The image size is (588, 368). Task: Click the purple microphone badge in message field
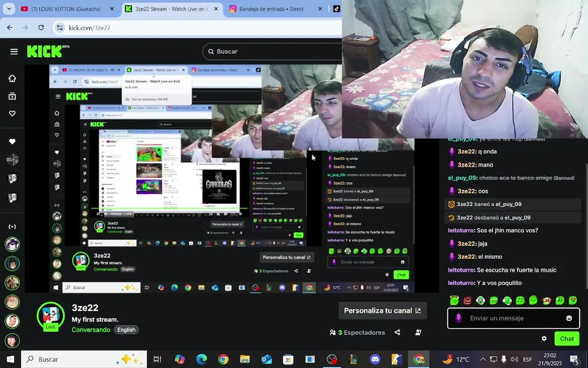pos(458,318)
